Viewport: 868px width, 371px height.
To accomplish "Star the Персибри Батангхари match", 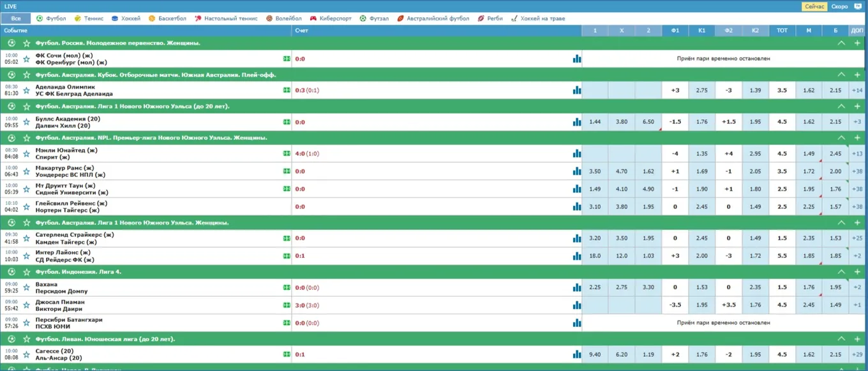I will click(x=27, y=323).
